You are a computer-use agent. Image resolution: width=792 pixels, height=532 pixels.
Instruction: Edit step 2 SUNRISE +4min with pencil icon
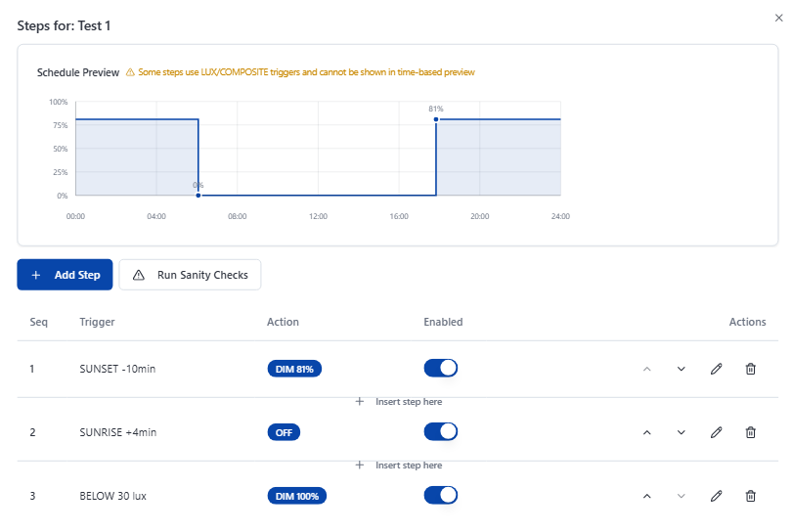click(x=717, y=432)
